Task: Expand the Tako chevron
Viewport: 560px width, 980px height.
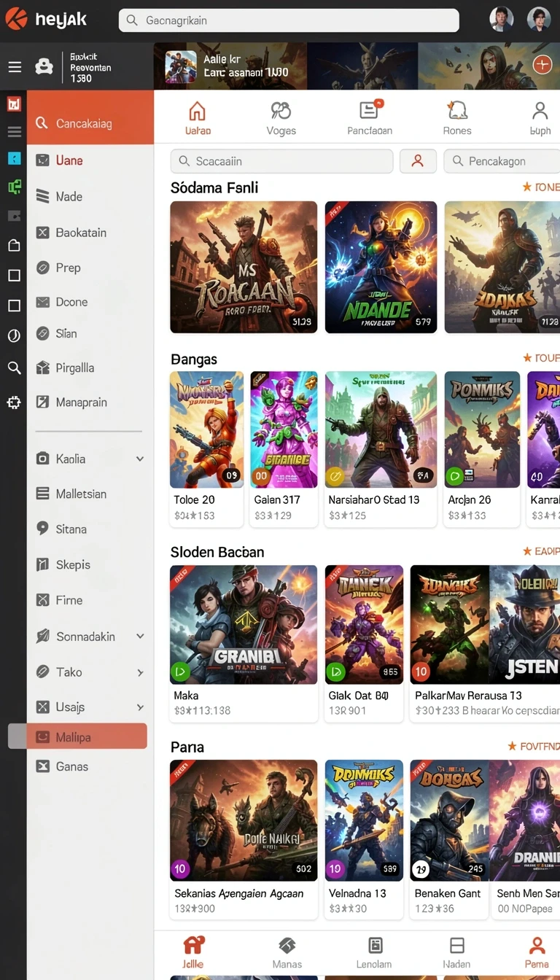Action: [x=140, y=672]
